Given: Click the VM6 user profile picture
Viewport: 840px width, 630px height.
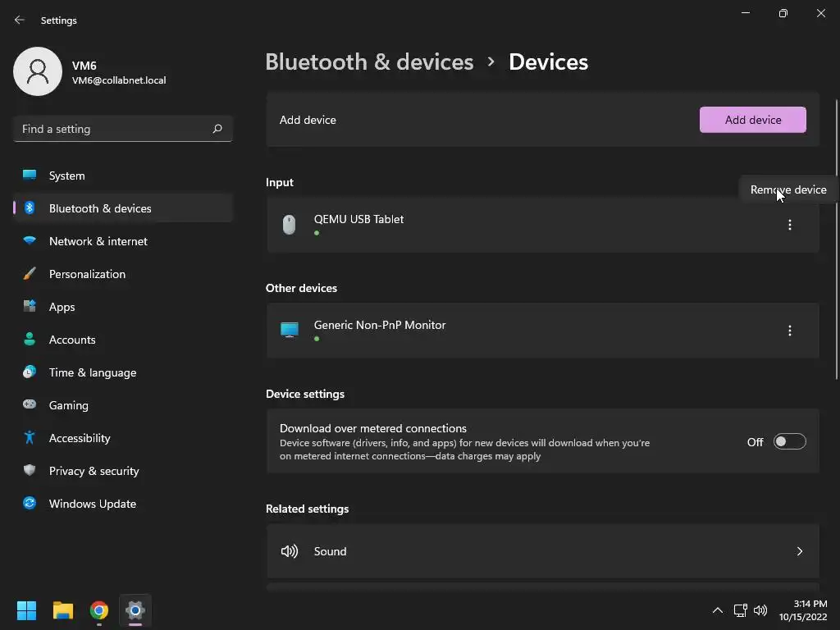Looking at the screenshot, I should click(38, 71).
